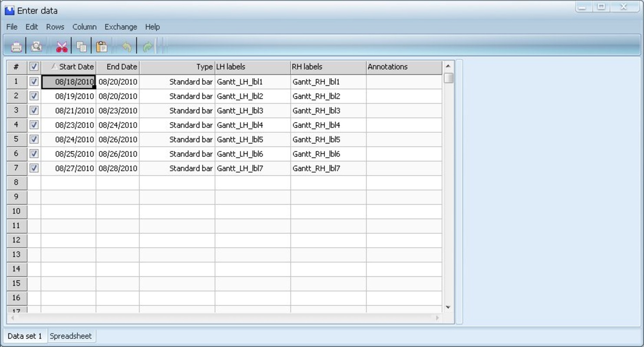
Task: Select cell Gantt_RH_lbl5
Action: (328, 139)
